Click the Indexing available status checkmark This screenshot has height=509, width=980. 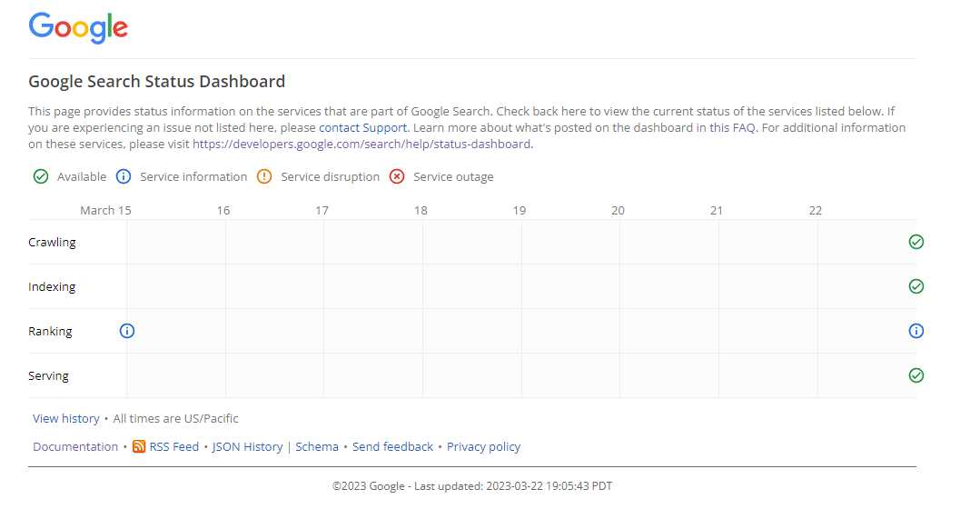pos(916,286)
